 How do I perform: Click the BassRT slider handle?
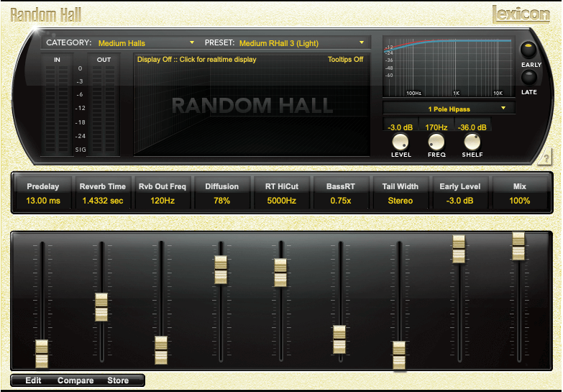coord(339,339)
